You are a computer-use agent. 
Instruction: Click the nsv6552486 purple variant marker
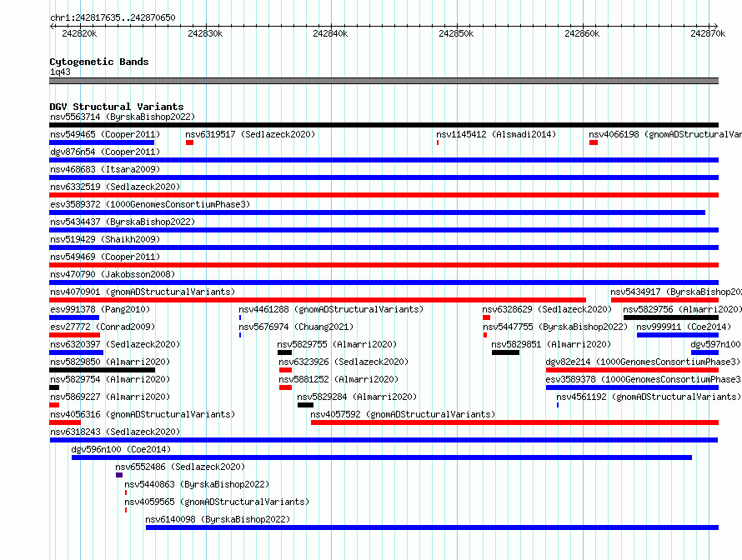tap(119, 475)
